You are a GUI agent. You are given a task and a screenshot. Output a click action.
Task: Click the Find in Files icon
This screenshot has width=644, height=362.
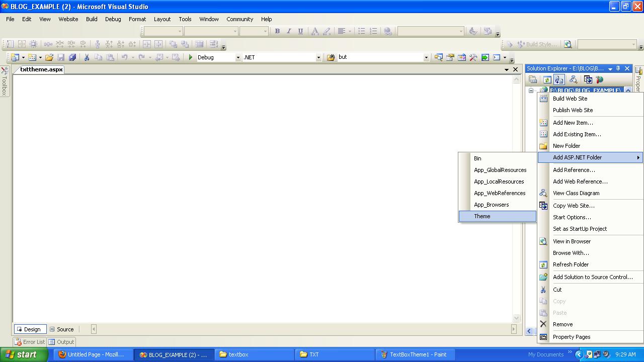coord(331,57)
